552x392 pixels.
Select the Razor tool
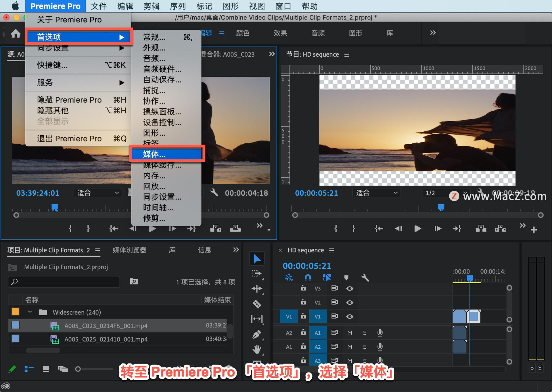click(x=257, y=304)
